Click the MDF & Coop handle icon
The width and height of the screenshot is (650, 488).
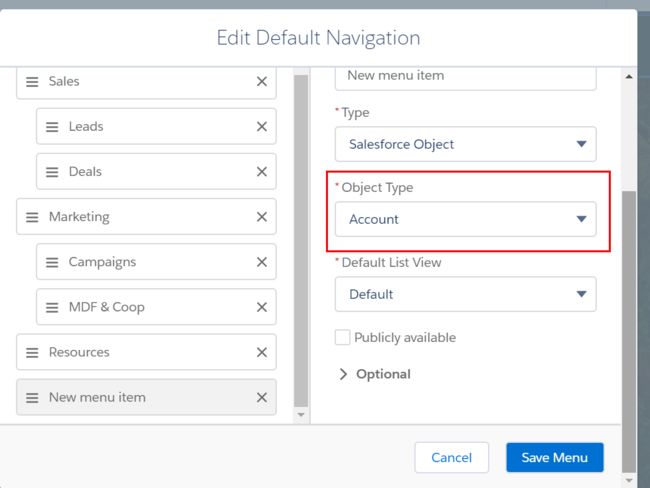click(52, 307)
